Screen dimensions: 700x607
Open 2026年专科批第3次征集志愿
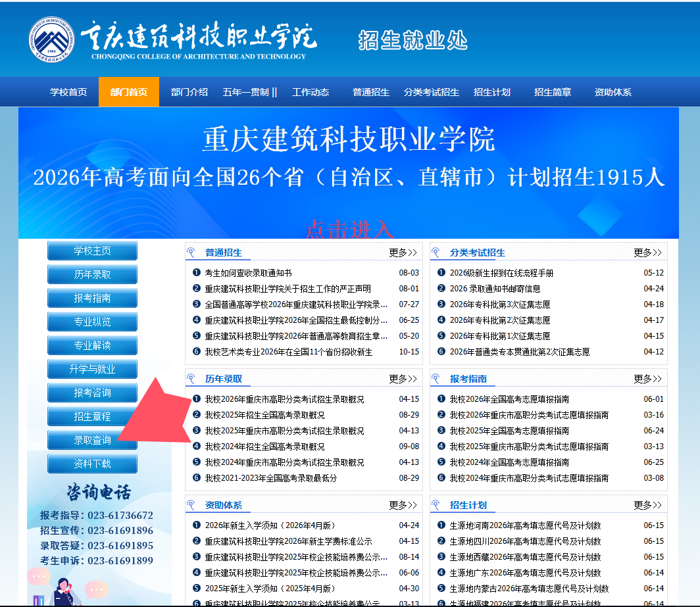click(x=500, y=304)
